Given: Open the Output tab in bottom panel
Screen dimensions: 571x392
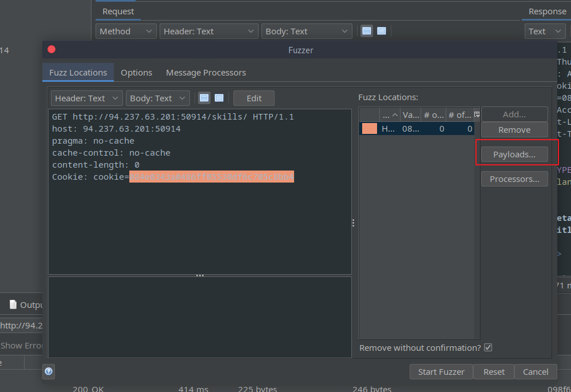Looking at the screenshot, I should tap(26, 304).
